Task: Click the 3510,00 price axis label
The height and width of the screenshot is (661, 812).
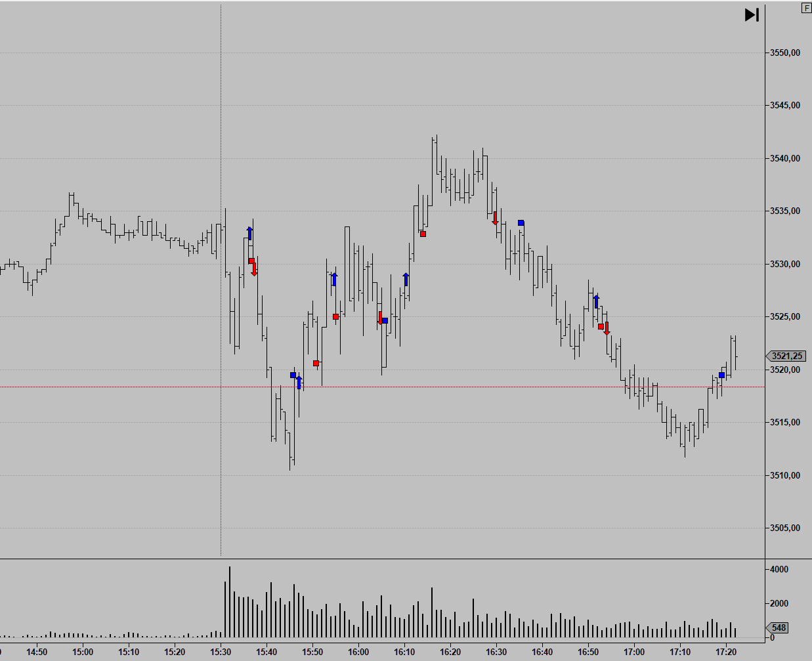Action: pos(785,475)
